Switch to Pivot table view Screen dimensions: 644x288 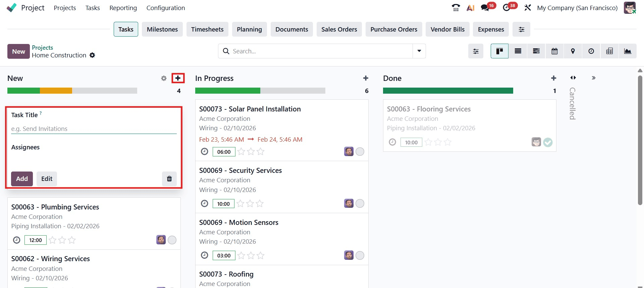[609, 51]
